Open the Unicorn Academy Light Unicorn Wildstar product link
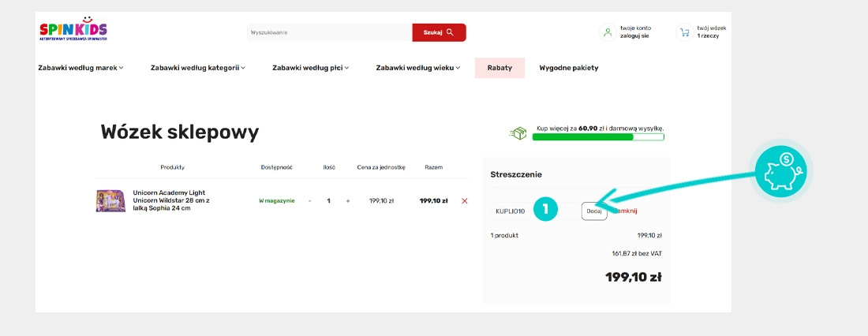Screen dimensions: 868x336 [x=171, y=200]
